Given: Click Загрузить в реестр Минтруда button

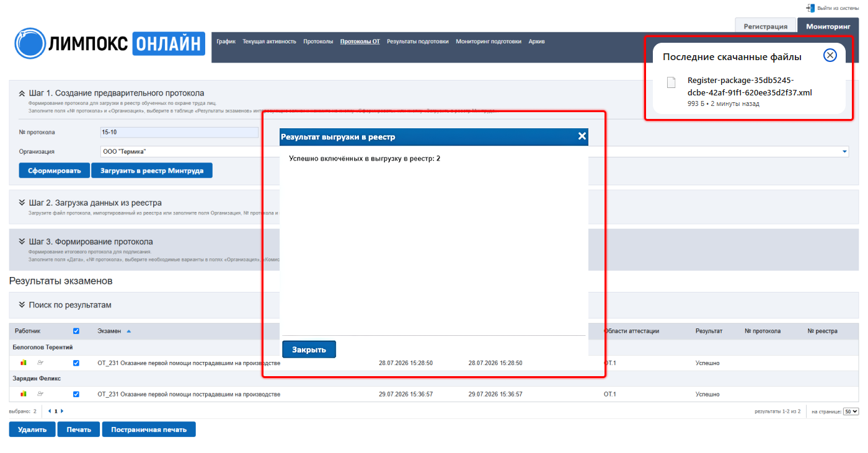Looking at the screenshot, I should (x=152, y=170).
